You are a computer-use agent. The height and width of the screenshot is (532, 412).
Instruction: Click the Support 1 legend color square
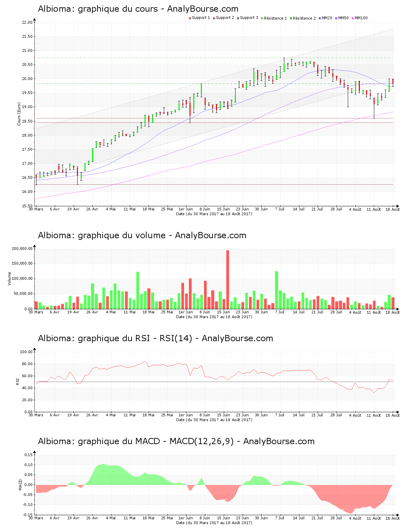pos(190,18)
